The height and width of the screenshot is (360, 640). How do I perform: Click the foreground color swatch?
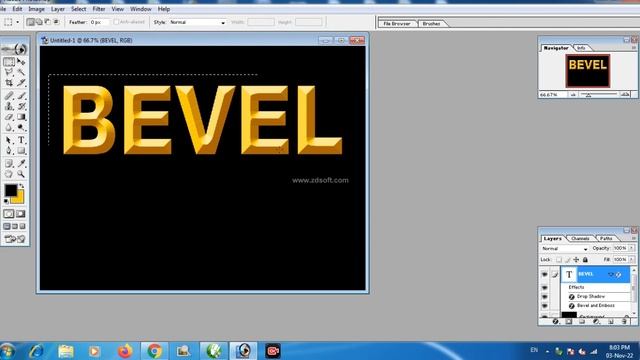click(11, 191)
